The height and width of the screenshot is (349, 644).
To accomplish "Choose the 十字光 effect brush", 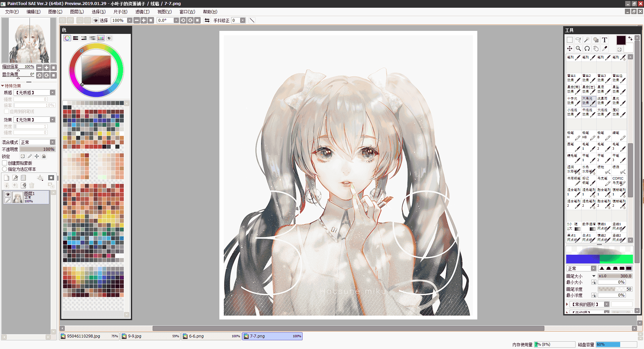I will click(x=574, y=101).
